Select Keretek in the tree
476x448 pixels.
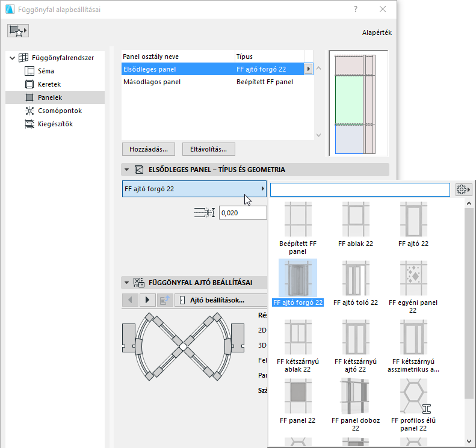tap(49, 84)
